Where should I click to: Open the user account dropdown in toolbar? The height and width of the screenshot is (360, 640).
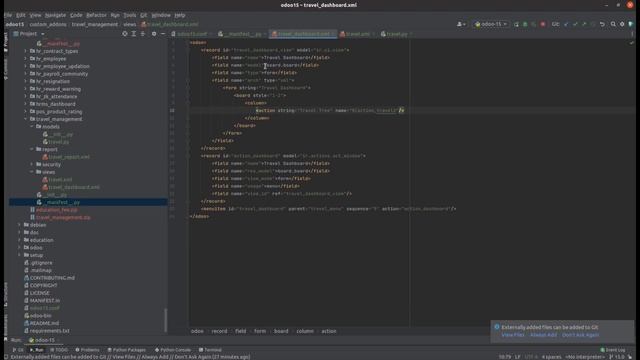point(461,24)
